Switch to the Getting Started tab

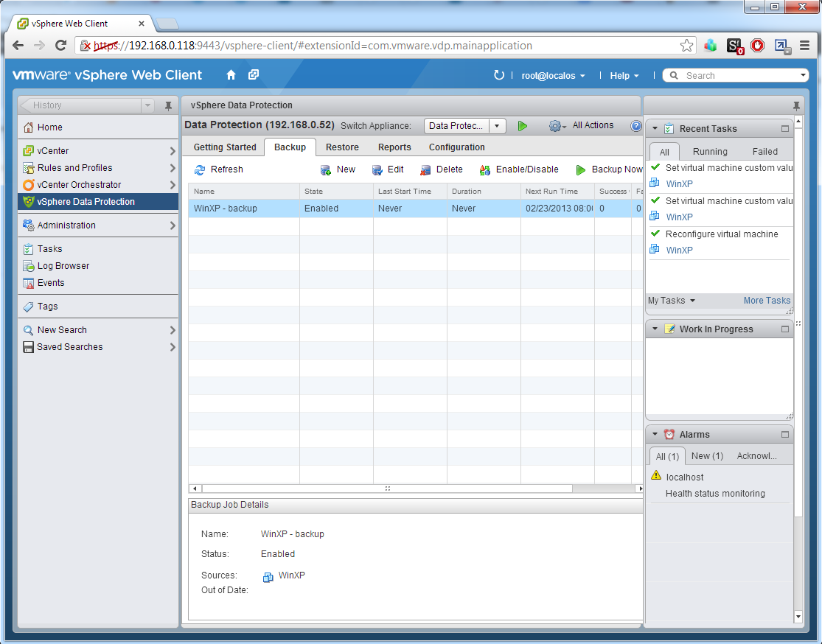coord(225,147)
